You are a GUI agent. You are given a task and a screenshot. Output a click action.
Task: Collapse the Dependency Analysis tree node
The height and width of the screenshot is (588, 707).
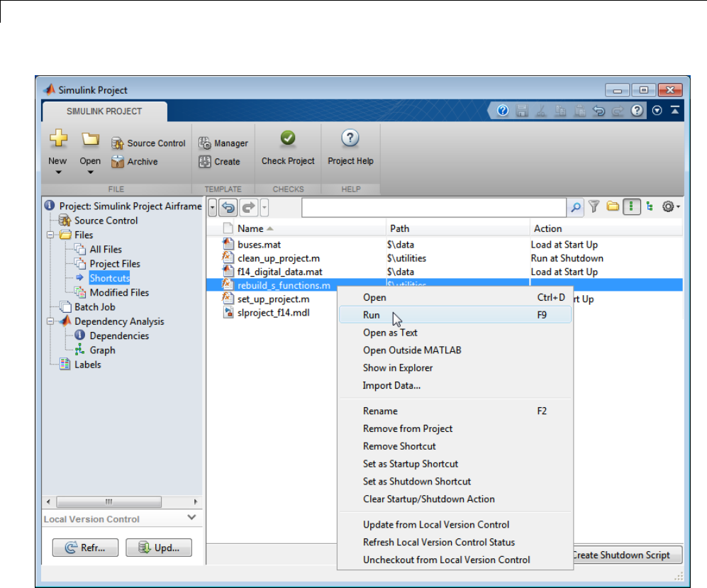coord(50,321)
